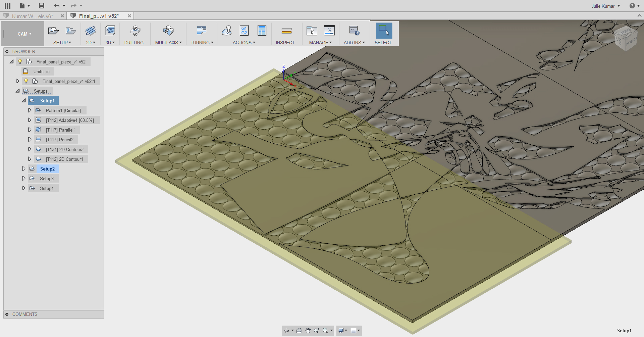Close the Final_p...v1 v52 tab
The image size is (644, 337).
[x=129, y=16]
